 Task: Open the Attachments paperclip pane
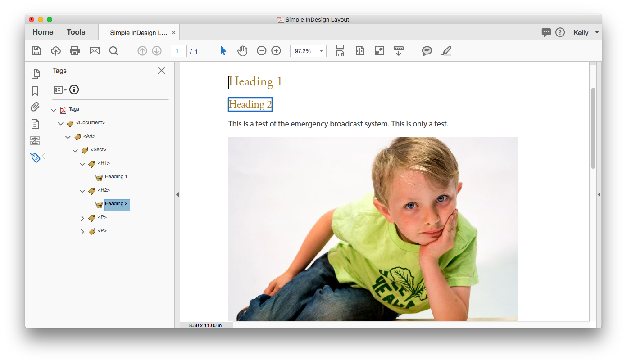pyautogui.click(x=35, y=107)
